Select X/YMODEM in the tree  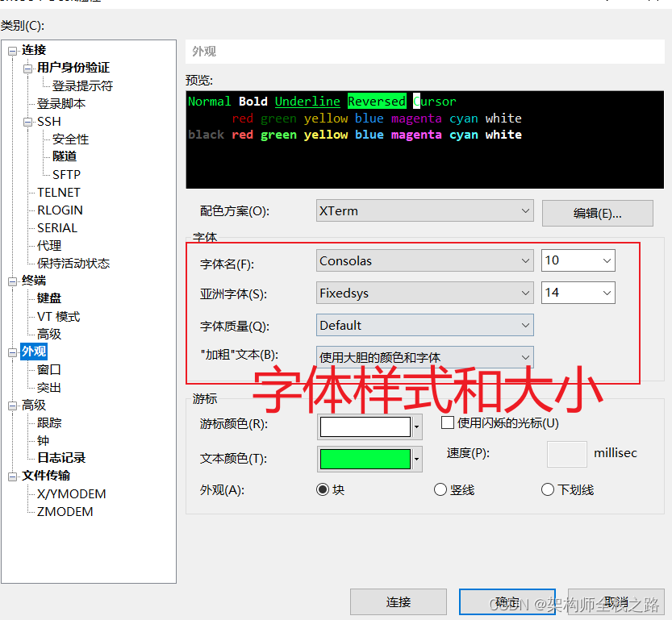(x=71, y=494)
